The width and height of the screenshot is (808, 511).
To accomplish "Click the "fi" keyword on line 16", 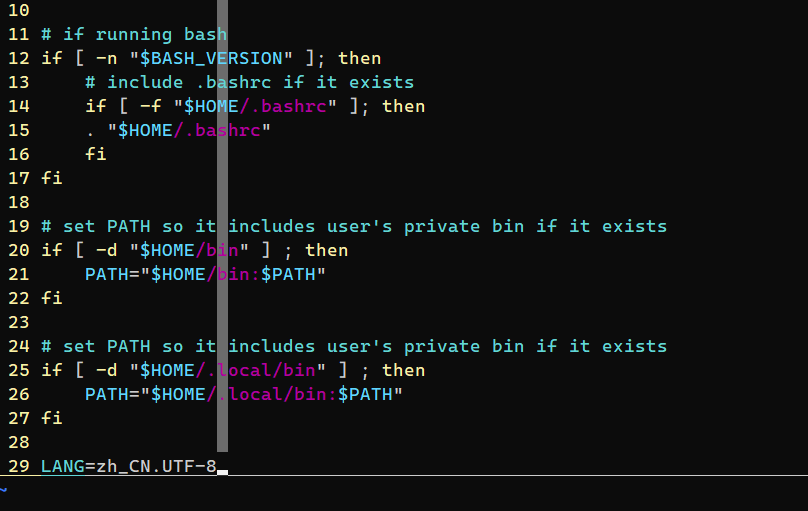I will click(96, 154).
